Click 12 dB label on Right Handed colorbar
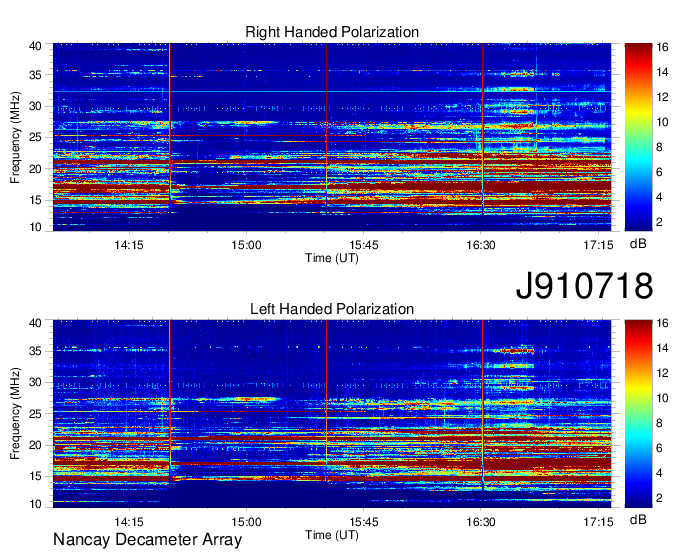Image resolution: width=680 pixels, height=552 pixels. [662, 97]
